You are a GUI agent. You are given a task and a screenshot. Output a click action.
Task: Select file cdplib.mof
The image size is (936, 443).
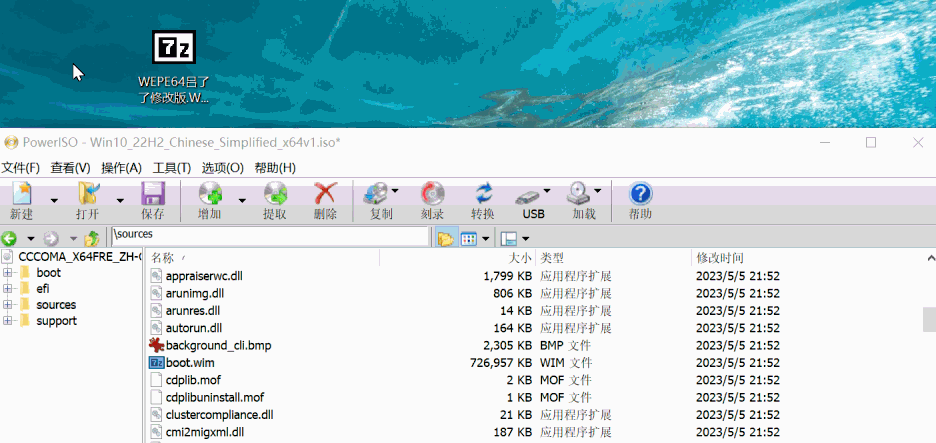coord(193,380)
